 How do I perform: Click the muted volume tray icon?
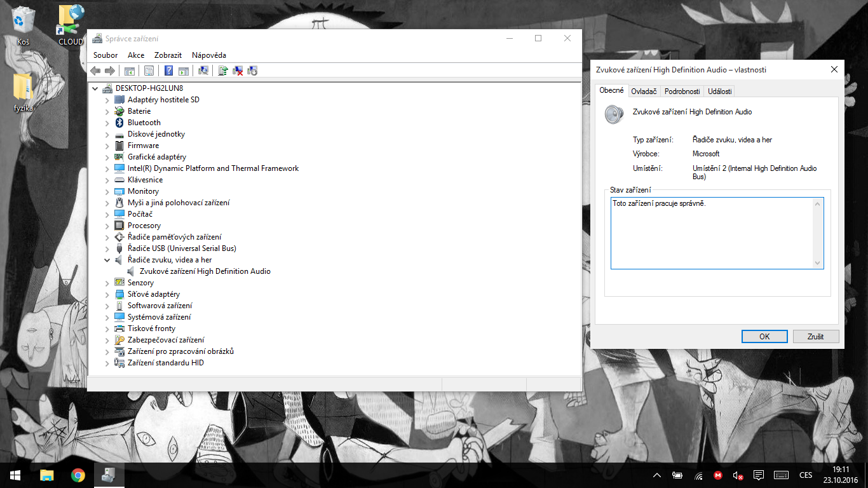[x=738, y=475]
